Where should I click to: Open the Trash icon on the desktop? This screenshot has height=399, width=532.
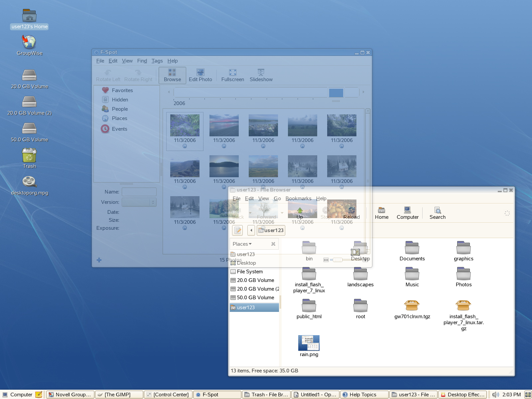tap(29, 156)
